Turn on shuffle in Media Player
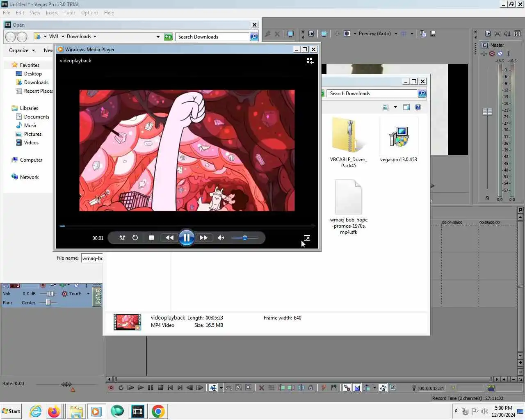 click(122, 237)
